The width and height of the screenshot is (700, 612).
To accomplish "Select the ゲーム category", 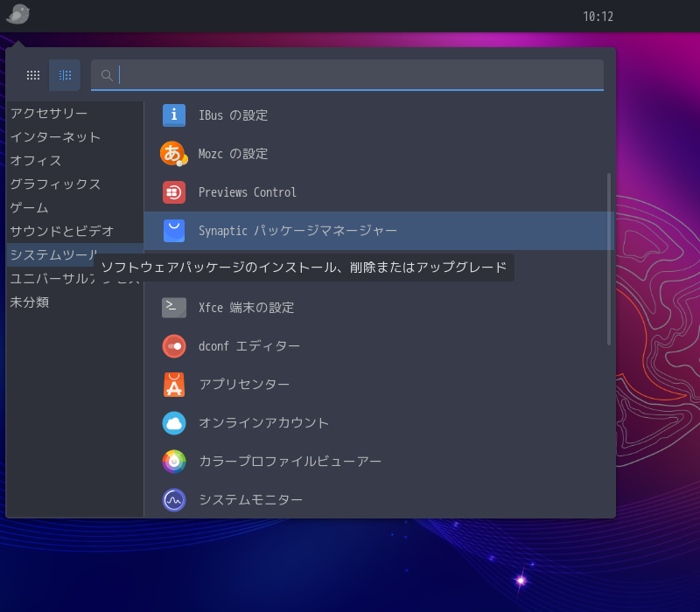I will click(x=75, y=208).
